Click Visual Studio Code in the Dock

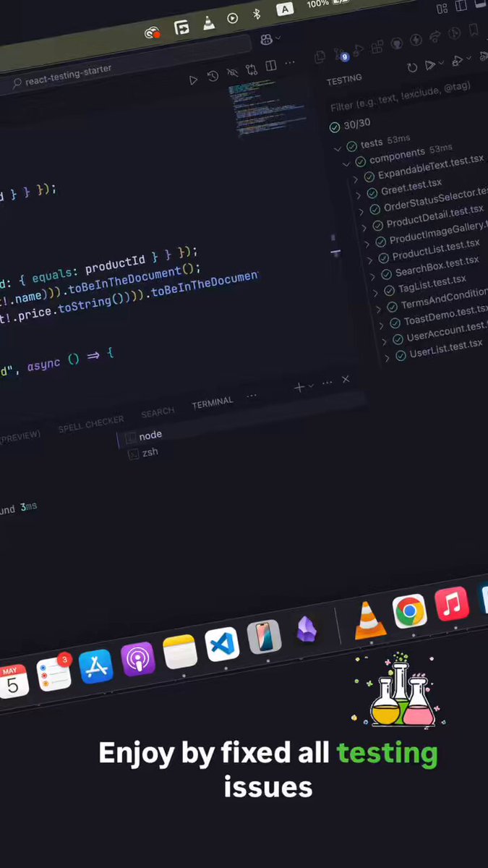(222, 644)
